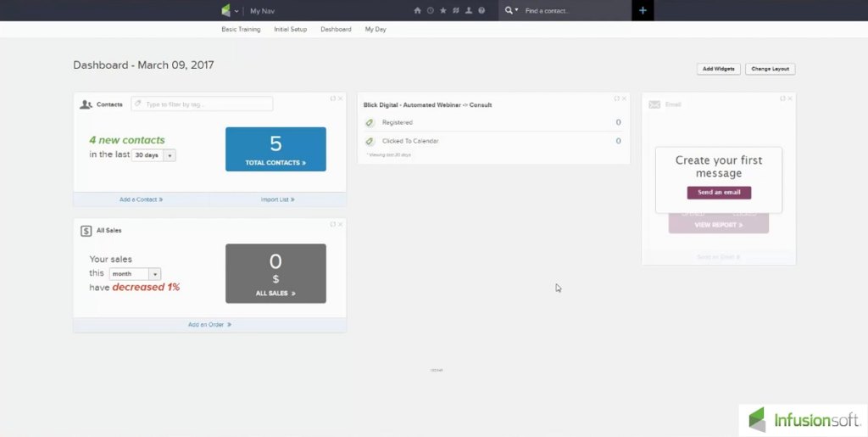The width and height of the screenshot is (868, 437).
Task: Click the Infusionsoft logo in the top bar
Action: point(225,10)
